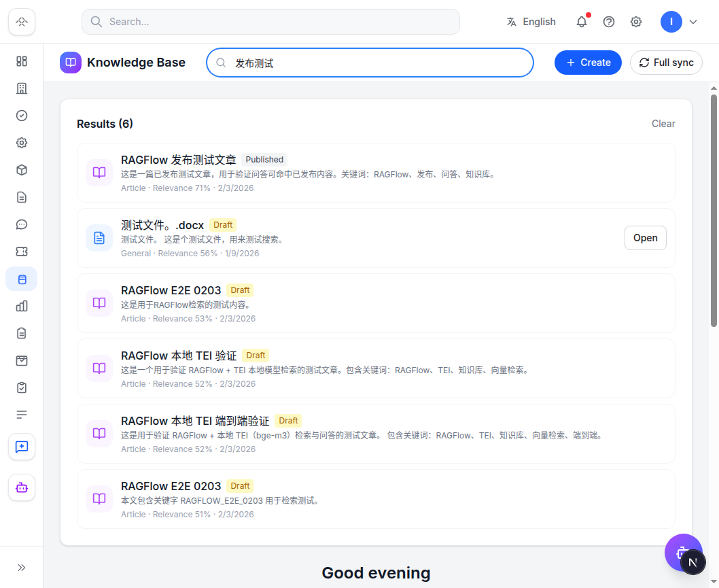Viewport: 719px width, 588px height.
Task: Expand the user avatar dropdown chevron
Action: click(693, 22)
